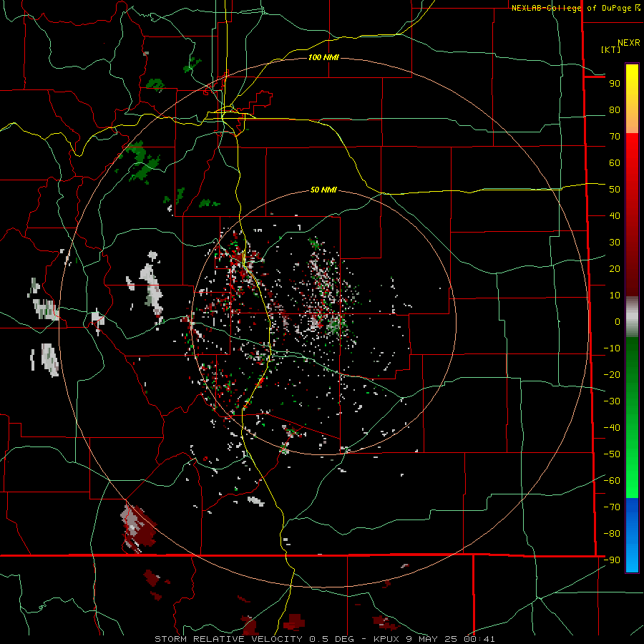Click the -20 scale value
Screen dimensions: 644x644
pos(612,375)
